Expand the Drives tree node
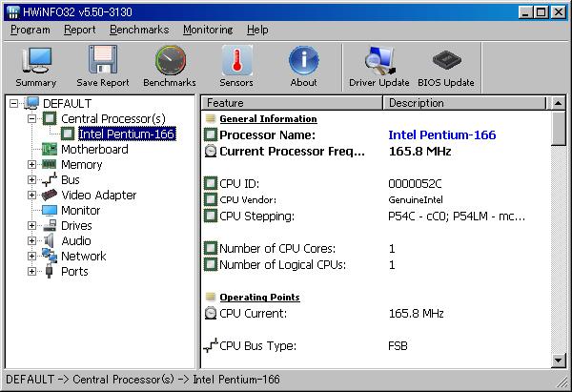Viewport: 572px width, 392px height. tap(31, 225)
